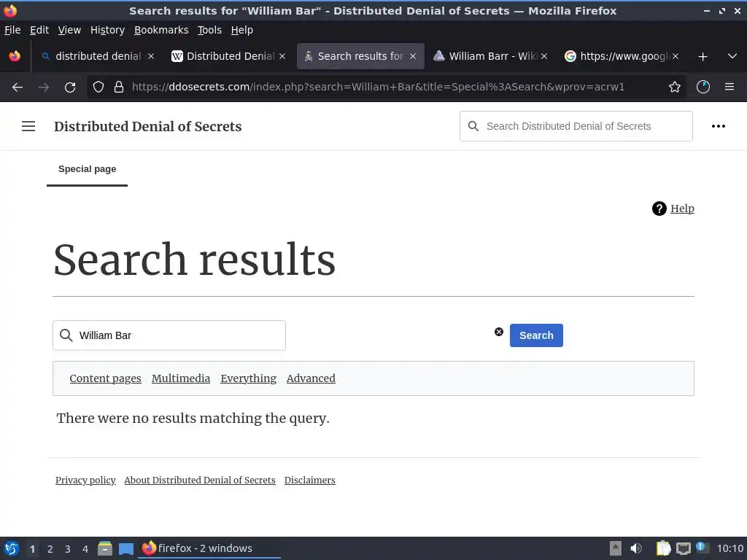
Task: Open the tracking protection shield icon
Action: click(x=98, y=87)
